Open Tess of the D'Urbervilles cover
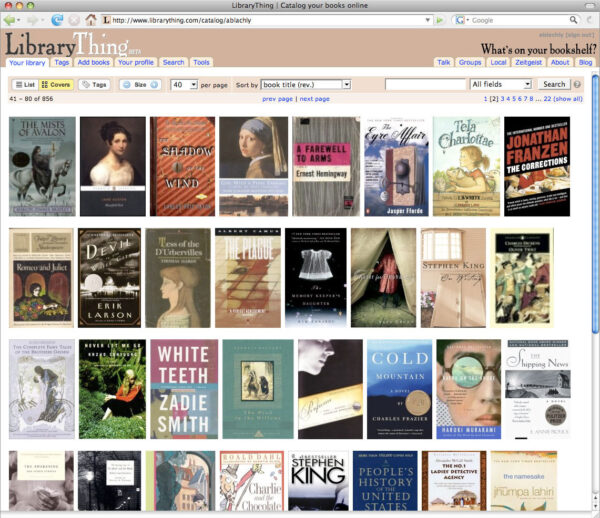Screen dimensions: 600x518 coord(178,278)
